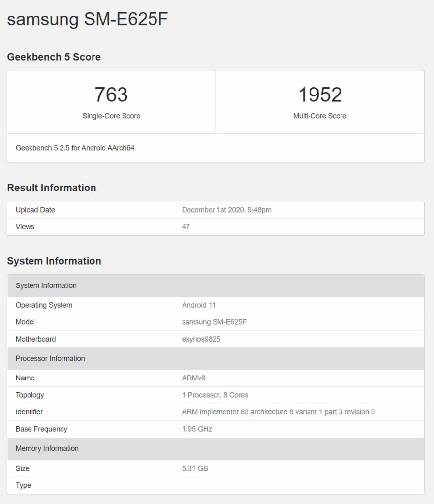
Task: Click the Geekbench 5 Score heading
Action: (54, 57)
